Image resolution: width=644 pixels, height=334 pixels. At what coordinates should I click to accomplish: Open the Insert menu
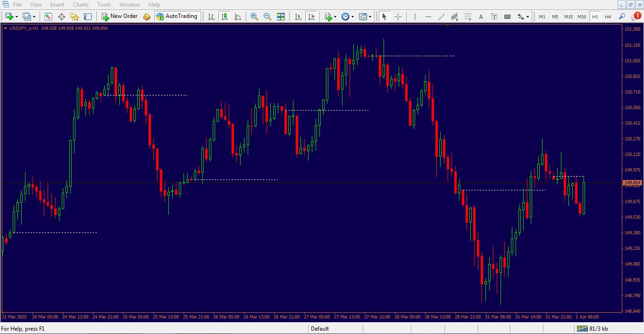point(57,5)
